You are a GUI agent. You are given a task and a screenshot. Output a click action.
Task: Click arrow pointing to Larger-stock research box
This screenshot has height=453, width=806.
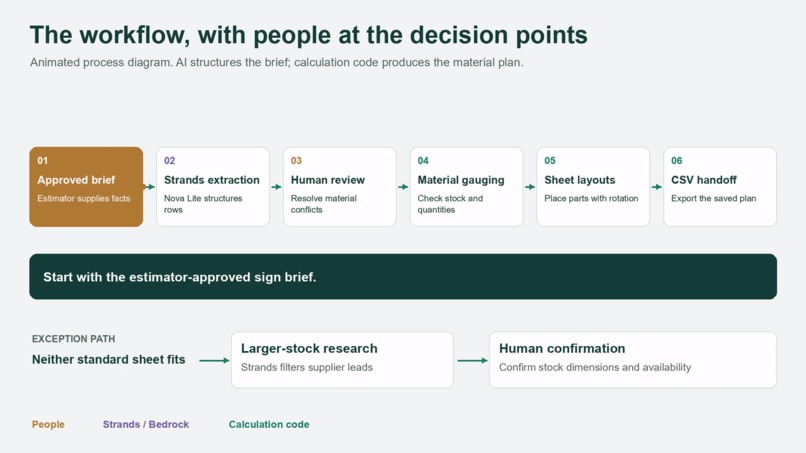coord(214,360)
